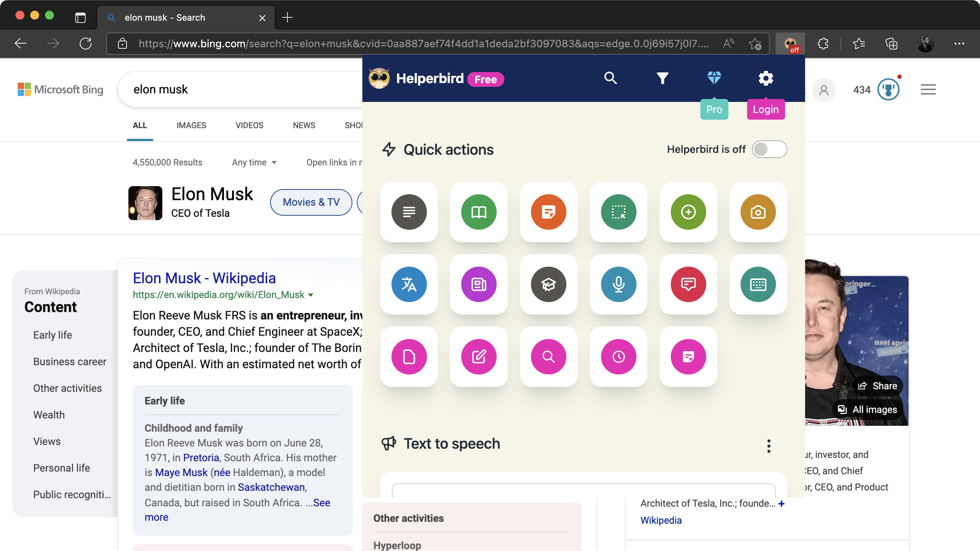
Task: Activate the green dashed selection box tool
Action: coord(618,212)
